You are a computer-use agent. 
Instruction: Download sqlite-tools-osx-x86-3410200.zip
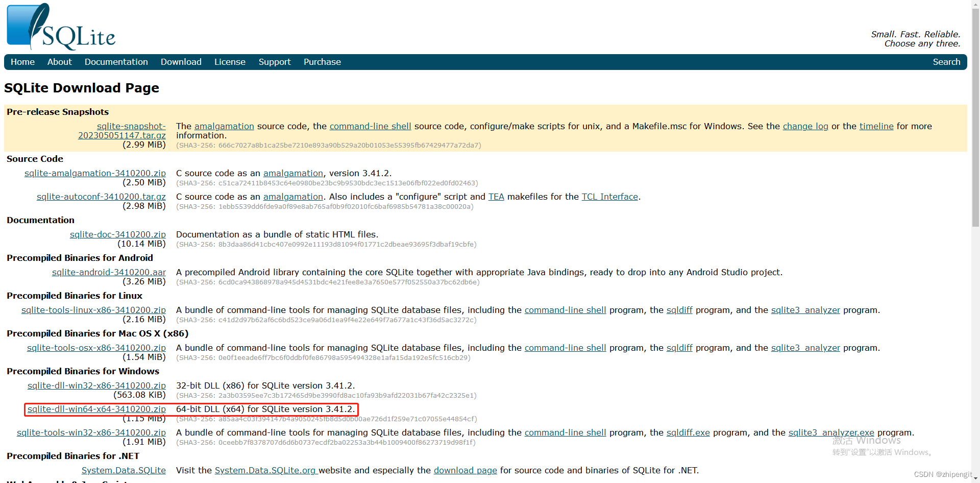coord(96,348)
